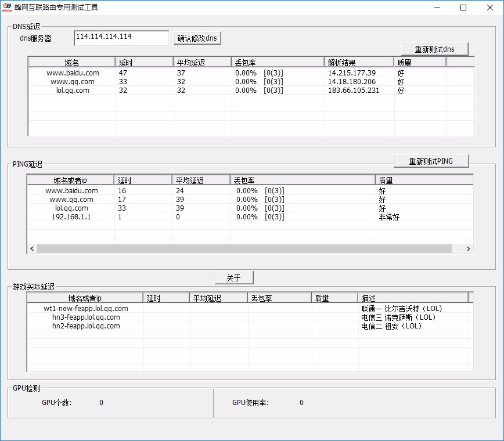504x441 pixels.
Task: Click game table 描述 column header
Action: pos(413,298)
